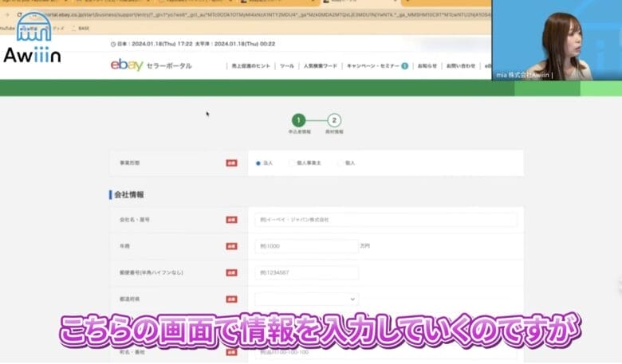The height and width of the screenshot is (364, 622).
Task: Reload the page with the browser refresh icon
Action: coord(19,14)
